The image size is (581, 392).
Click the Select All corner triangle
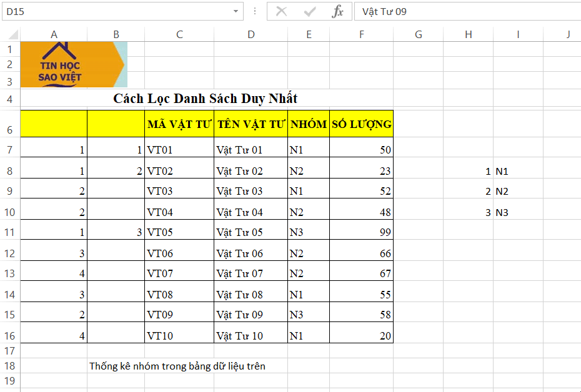(13, 34)
